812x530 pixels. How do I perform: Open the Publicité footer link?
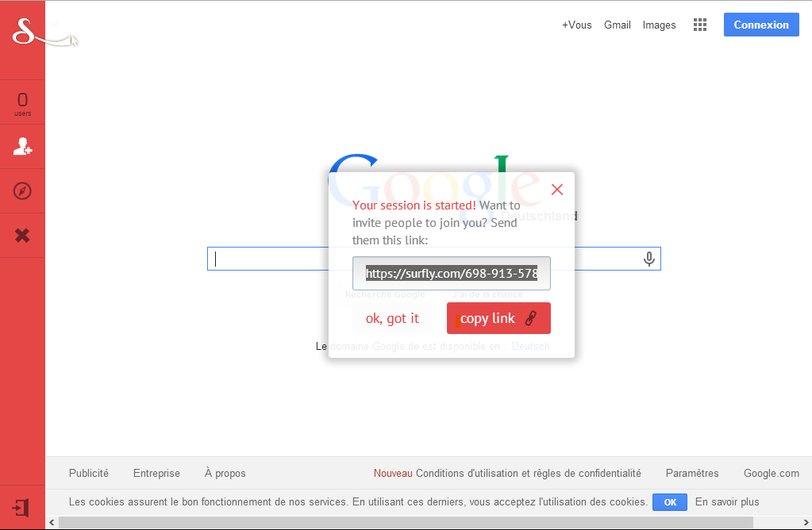pos(89,473)
